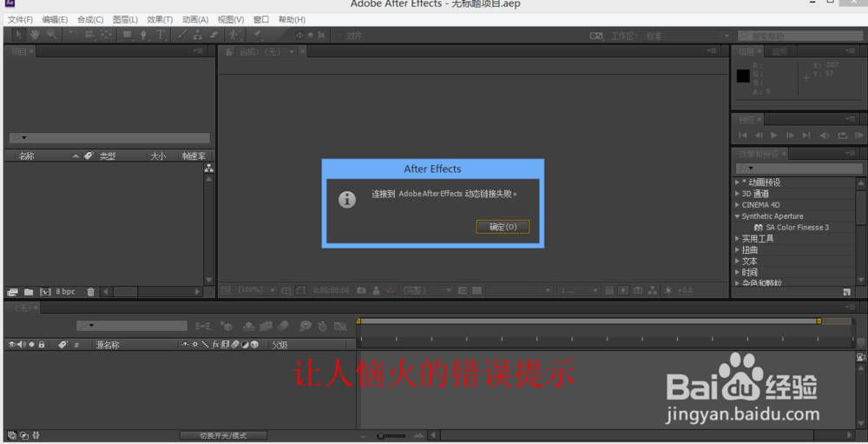868x444 pixels.
Task: Select the Zoom magnifier tool
Action: coord(51,35)
